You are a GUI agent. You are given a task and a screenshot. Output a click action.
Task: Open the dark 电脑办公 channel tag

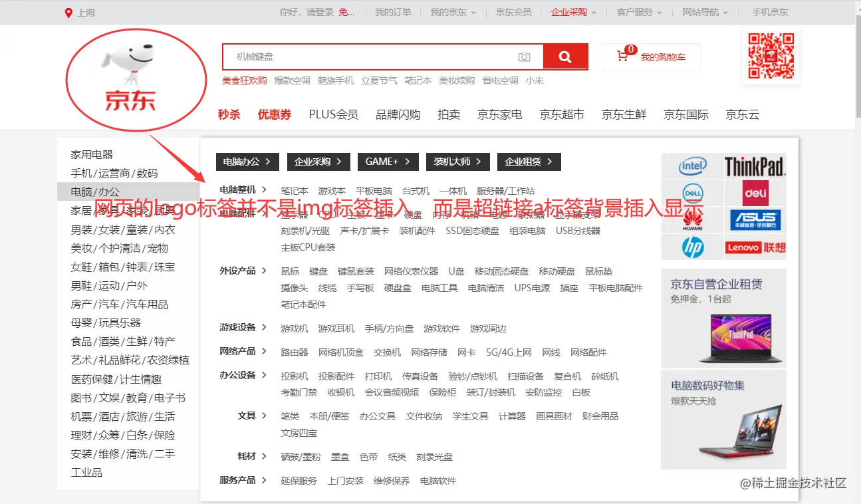(247, 162)
